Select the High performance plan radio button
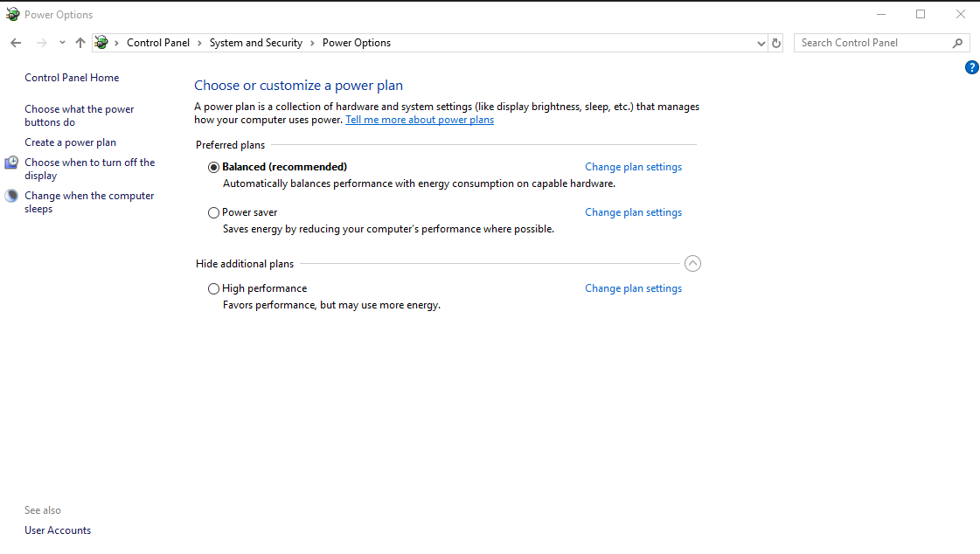This screenshot has width=980, height=554. click(214, 288)
